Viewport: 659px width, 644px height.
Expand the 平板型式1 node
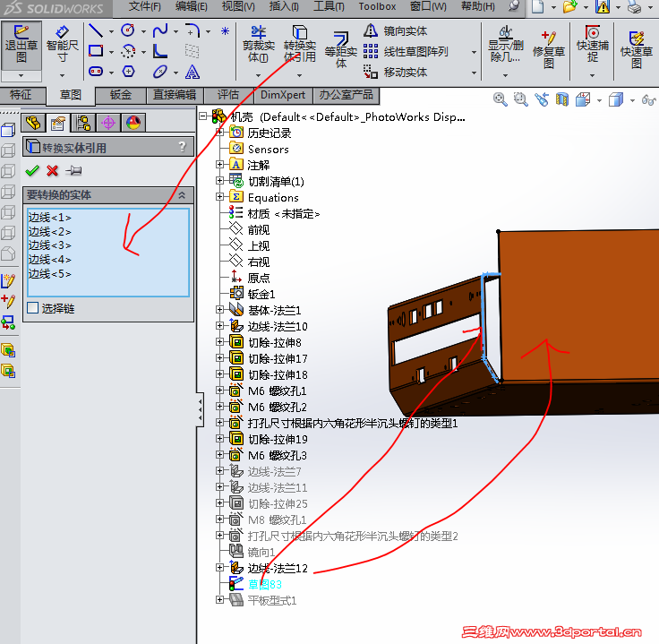pos(219,600)
